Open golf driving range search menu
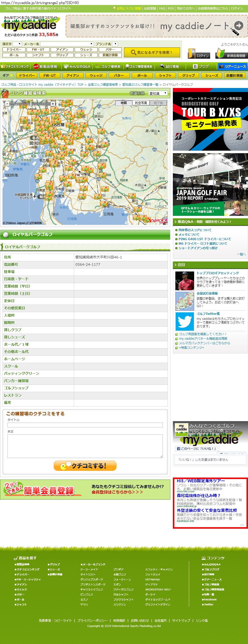The width and height of the screenshot is (248, 644). coord(139,66)
